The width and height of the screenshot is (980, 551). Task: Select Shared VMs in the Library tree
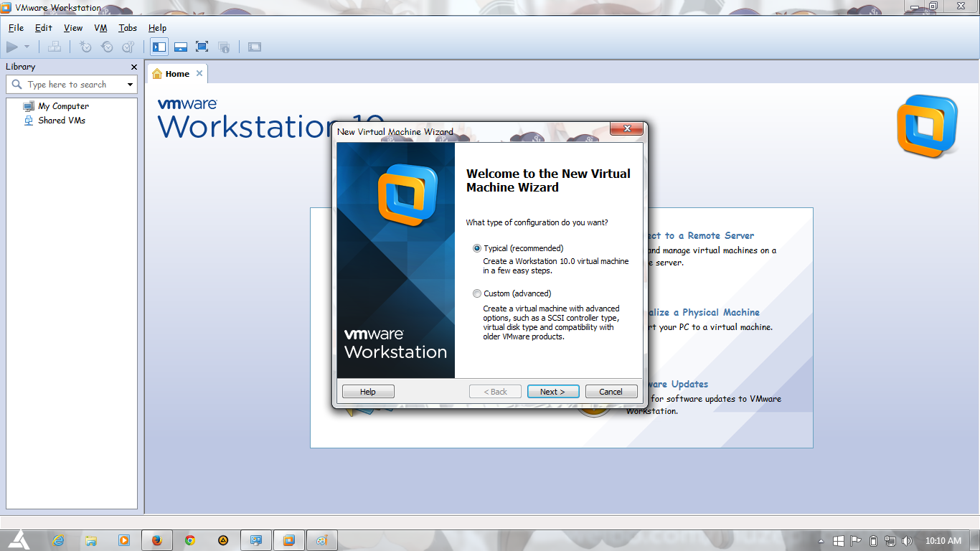[x=62, y=120]
